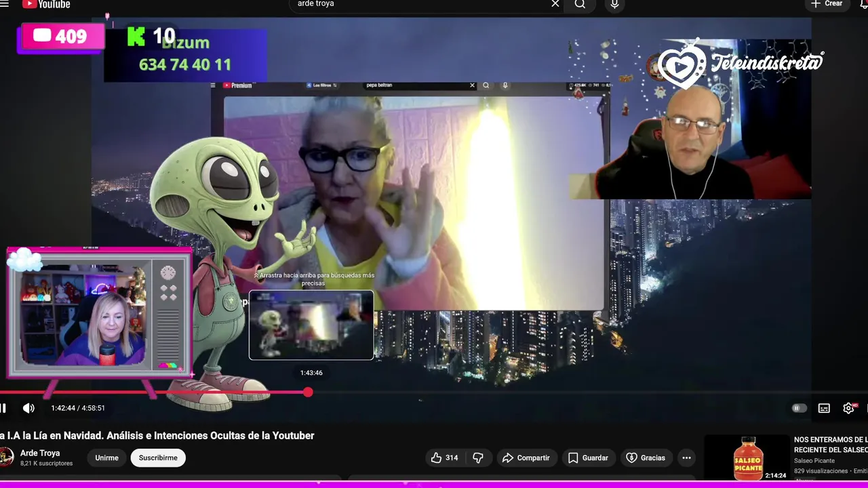The image size is (868, 488).
Task: Click the search magnifier button
Action: pyautogui.click(x=580, y=4)
